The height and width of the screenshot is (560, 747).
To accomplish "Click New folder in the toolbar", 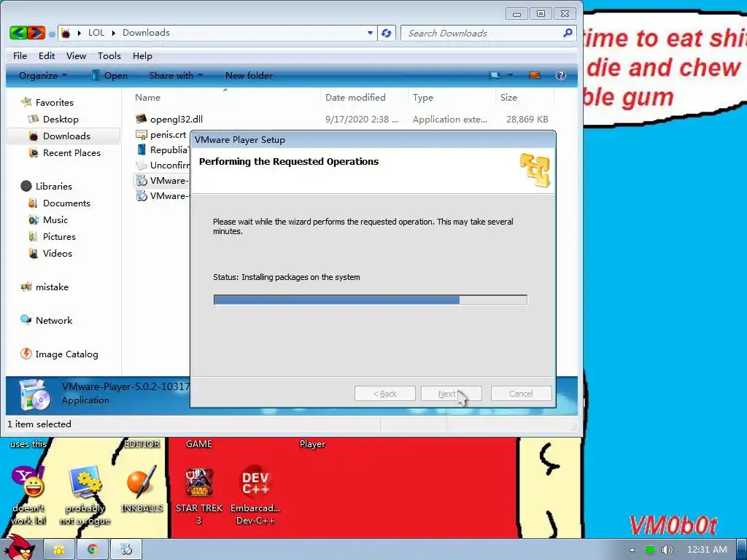I will coord(249,75).
